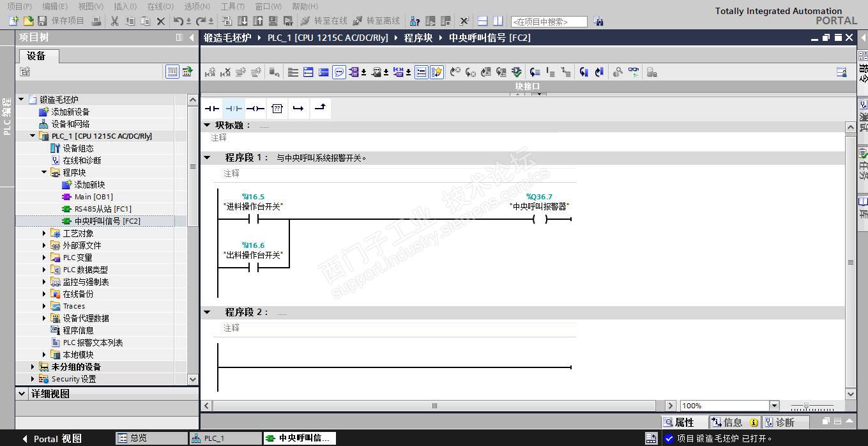The height and width of the screenshot is (446, 868).
Task: Insert a normally closed contact
Action: pyautogui.click(x=234, y=109)
